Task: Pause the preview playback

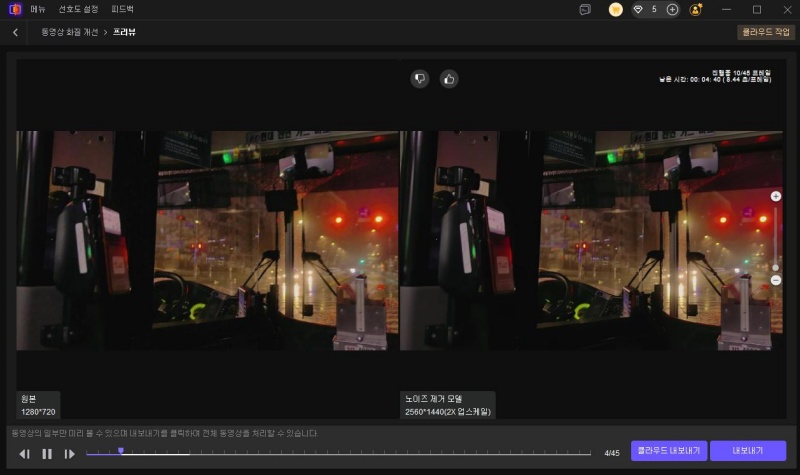Action: pyautogui.click(x=47, y=453)
